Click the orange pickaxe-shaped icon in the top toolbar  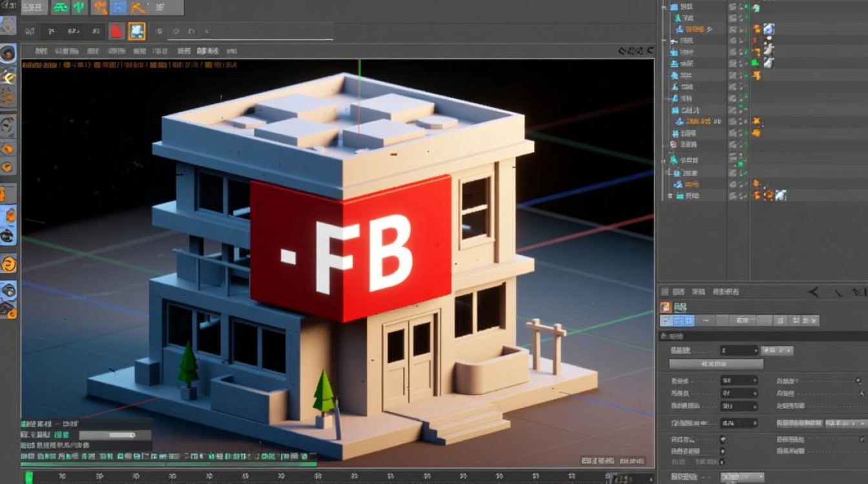[139, 8]
